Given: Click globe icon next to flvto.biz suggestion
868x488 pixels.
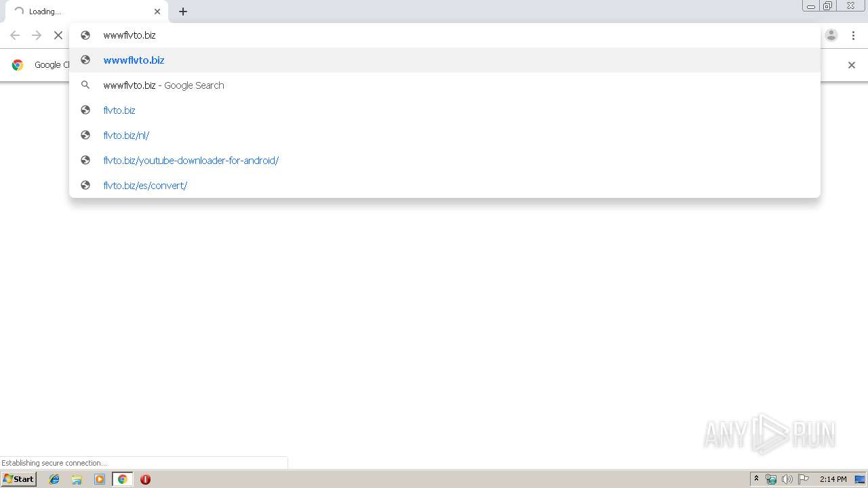Looking at the screenshot, I should point(85,110).
